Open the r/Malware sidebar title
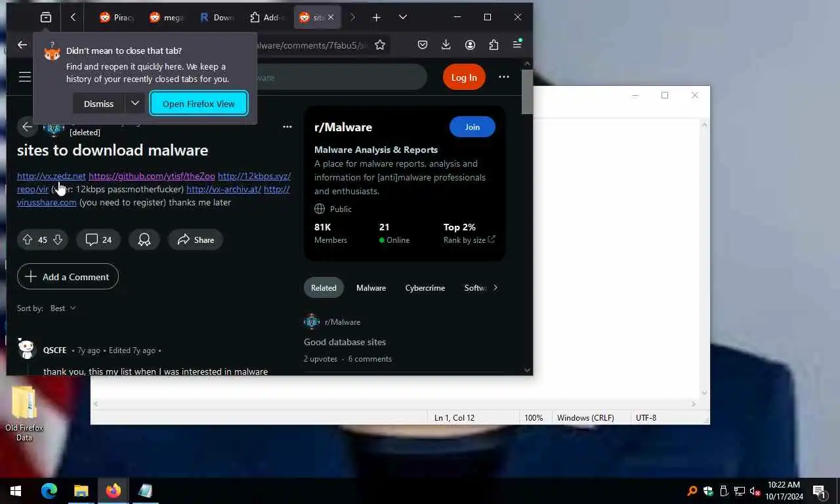The image size is (840, 504). pyautogui.click(x=343, y=127)
